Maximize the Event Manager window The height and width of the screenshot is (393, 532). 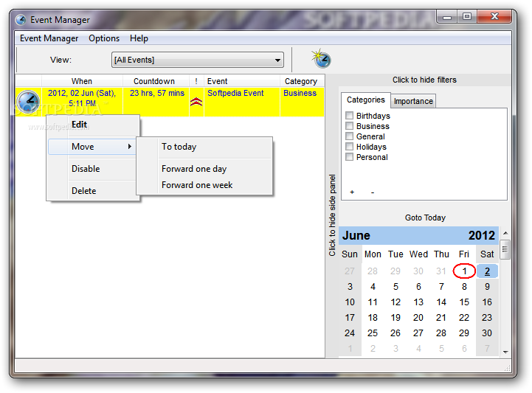467,17
